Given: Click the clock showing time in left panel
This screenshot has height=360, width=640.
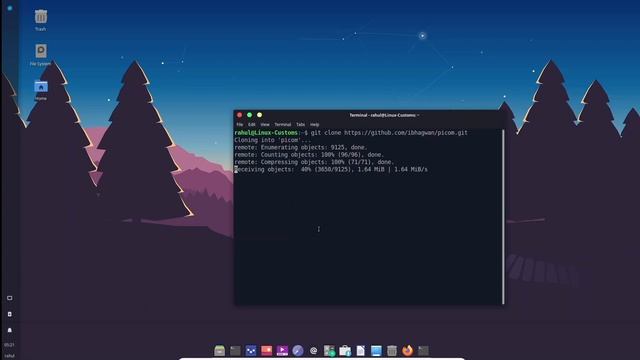Looking at the screenshot, I should [9, 345].
